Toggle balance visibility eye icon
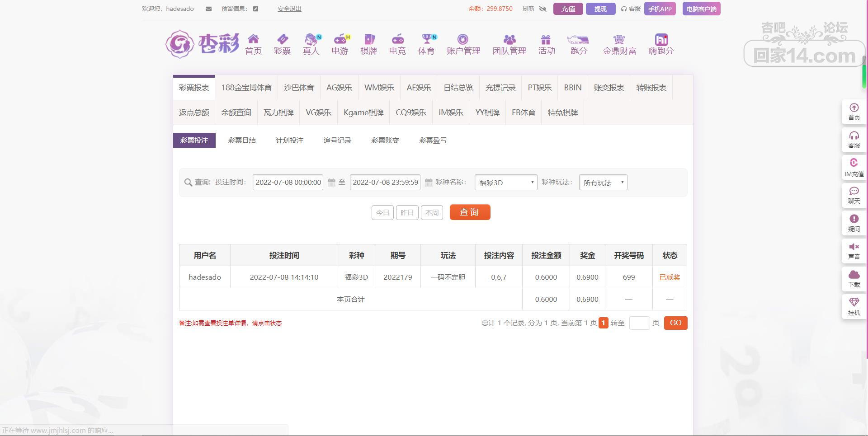The width and height of the screenshot is (868, 436). tap(543, 9)
